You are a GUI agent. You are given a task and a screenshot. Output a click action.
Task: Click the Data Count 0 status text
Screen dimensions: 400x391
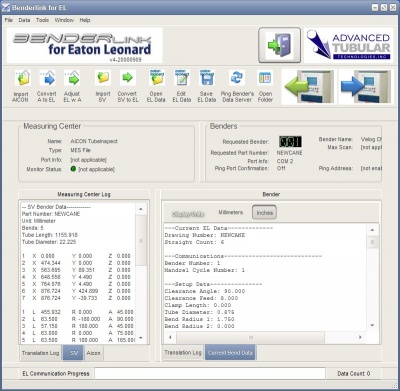354,373
